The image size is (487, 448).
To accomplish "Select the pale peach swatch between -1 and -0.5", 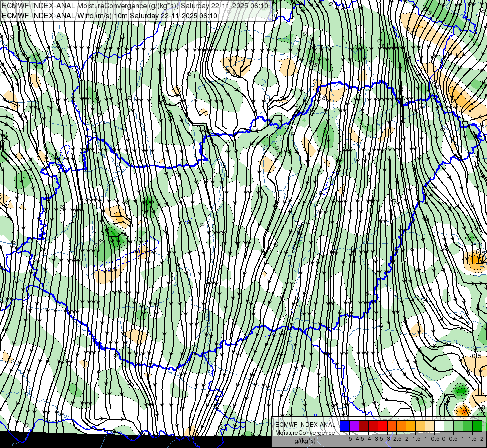I will pos(430,426).
